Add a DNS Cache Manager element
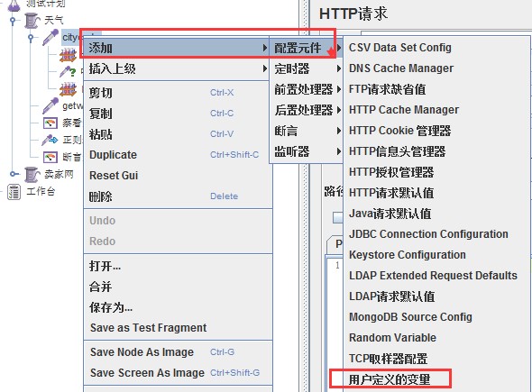Viewport: 532px width, 392px height. click(x=436, y=68)
